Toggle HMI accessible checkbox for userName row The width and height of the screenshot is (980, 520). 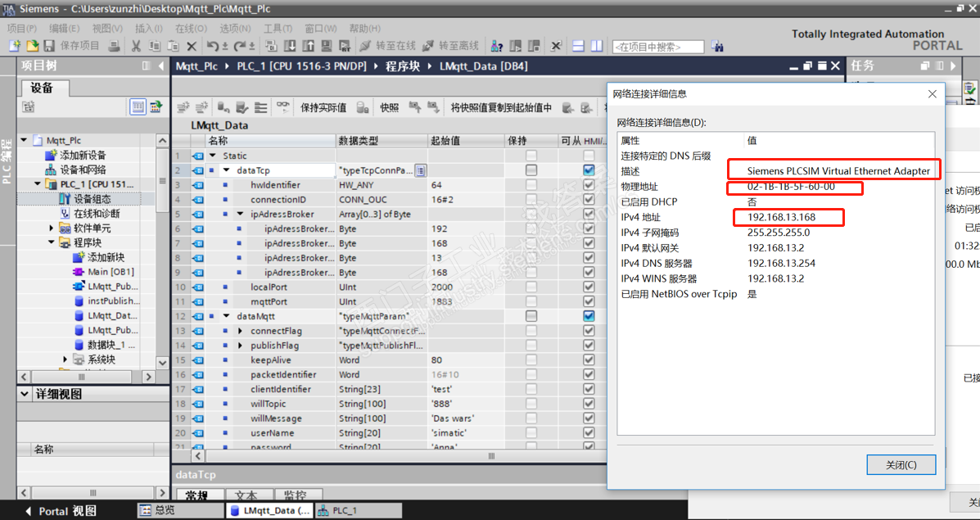point(588,433)
